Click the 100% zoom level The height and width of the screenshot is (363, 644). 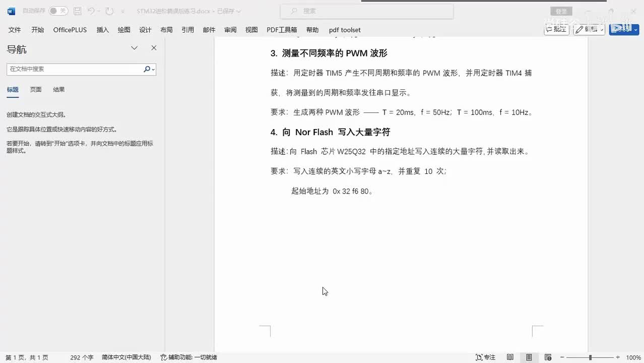633,357
